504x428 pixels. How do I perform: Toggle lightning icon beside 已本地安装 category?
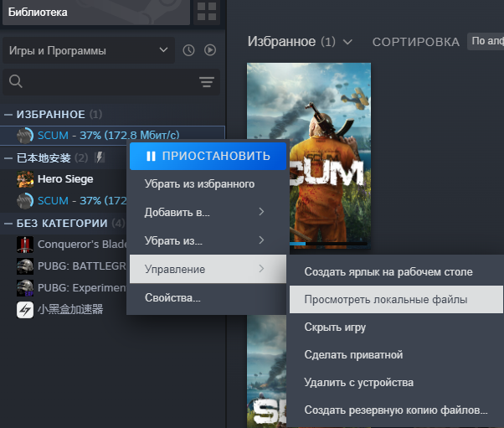(100, 157)
